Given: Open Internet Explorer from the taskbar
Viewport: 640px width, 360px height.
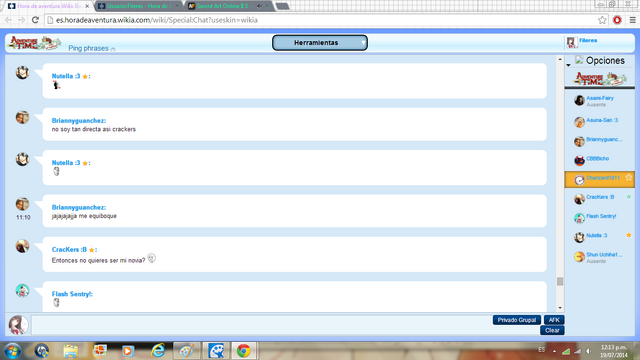Looking at the screenshot, I should [158, 351].
